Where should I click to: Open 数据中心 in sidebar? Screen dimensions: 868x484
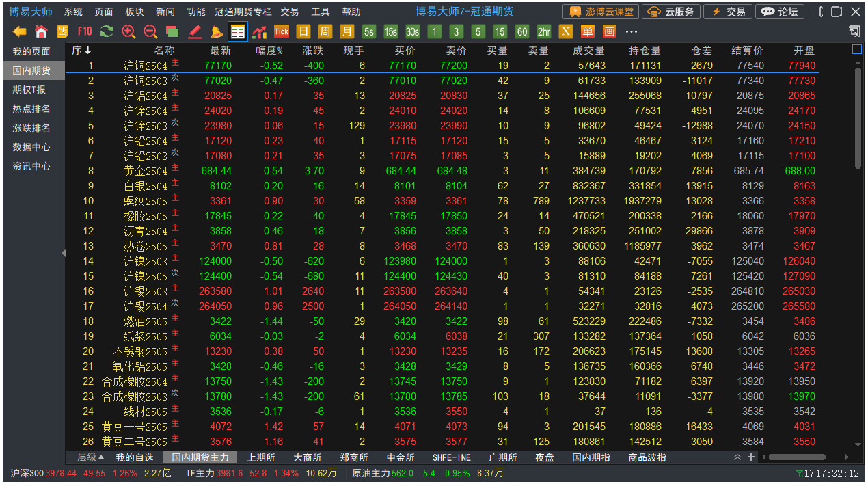click(31, 147)
